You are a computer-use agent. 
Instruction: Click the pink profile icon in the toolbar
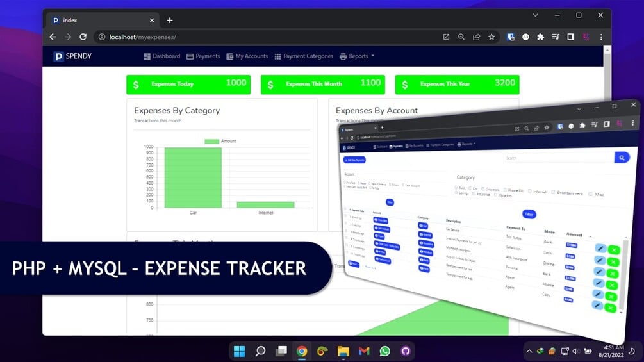[x=586, y=37]
